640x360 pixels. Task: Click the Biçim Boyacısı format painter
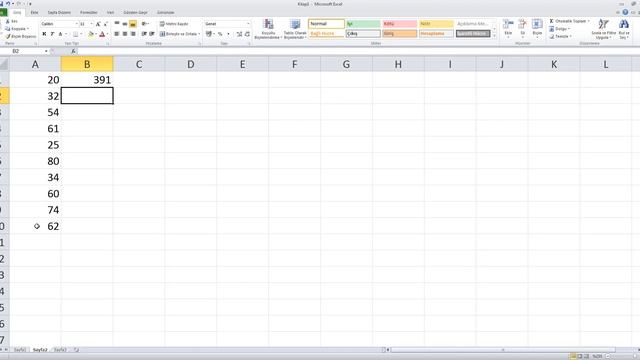coord(20,36)
